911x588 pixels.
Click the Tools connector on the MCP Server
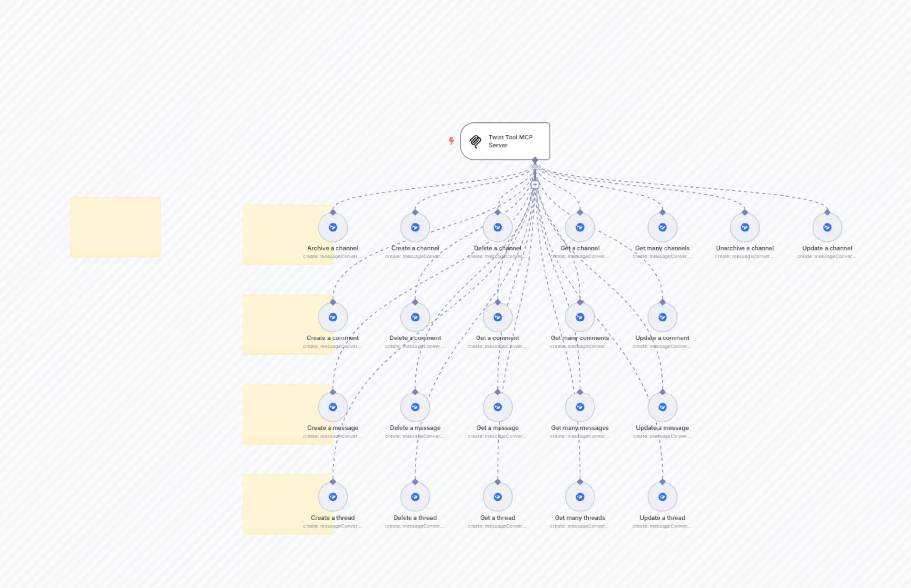click(x=535, y=160)
